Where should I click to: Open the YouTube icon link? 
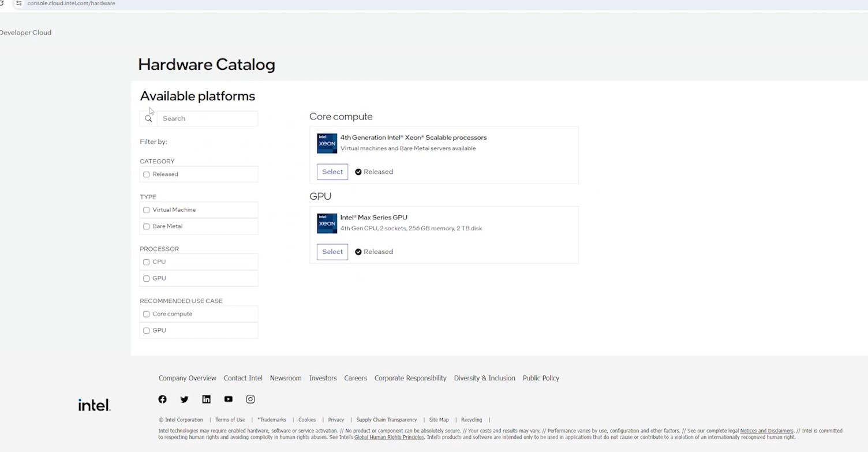point(229,399)
